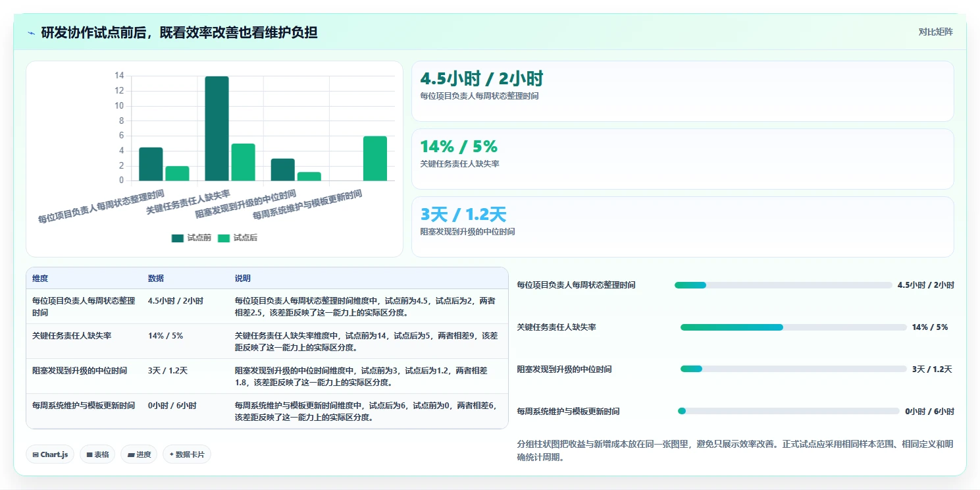The image size is (980, 490).
Task: Click the sparkle icon in 数据卡片 tag
Action: click(x=172, y=454)
